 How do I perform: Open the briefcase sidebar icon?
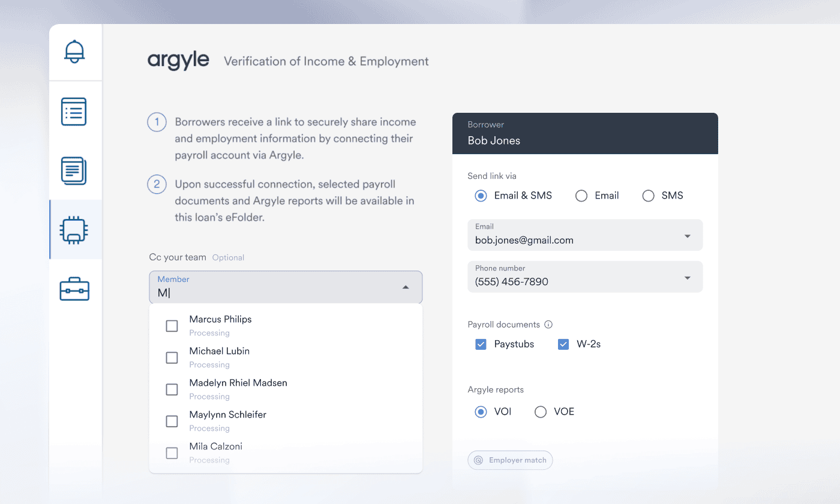74,289
